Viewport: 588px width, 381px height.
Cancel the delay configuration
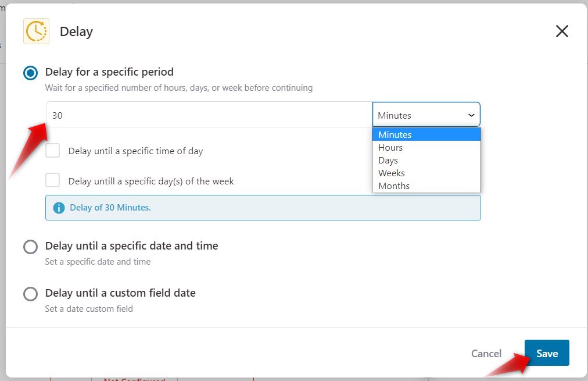486,353
